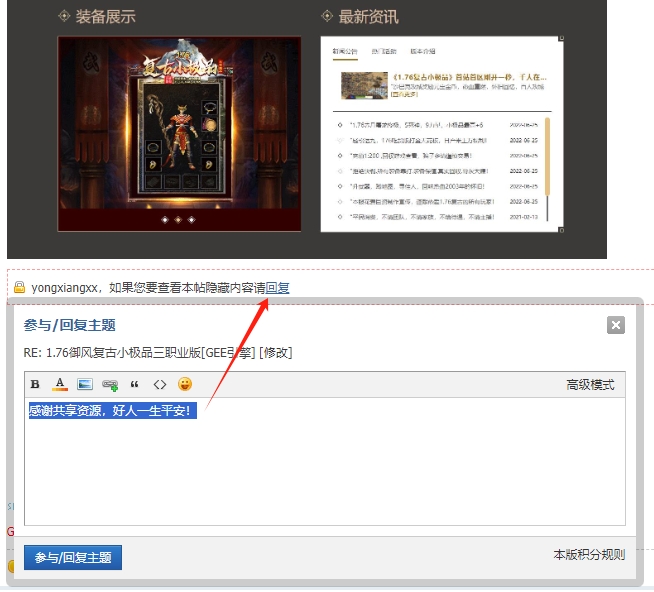Image resolution: width=654 pixels, height=592 pixels.
Task: Open the emoji smiley picker
Action: point(185,384)
